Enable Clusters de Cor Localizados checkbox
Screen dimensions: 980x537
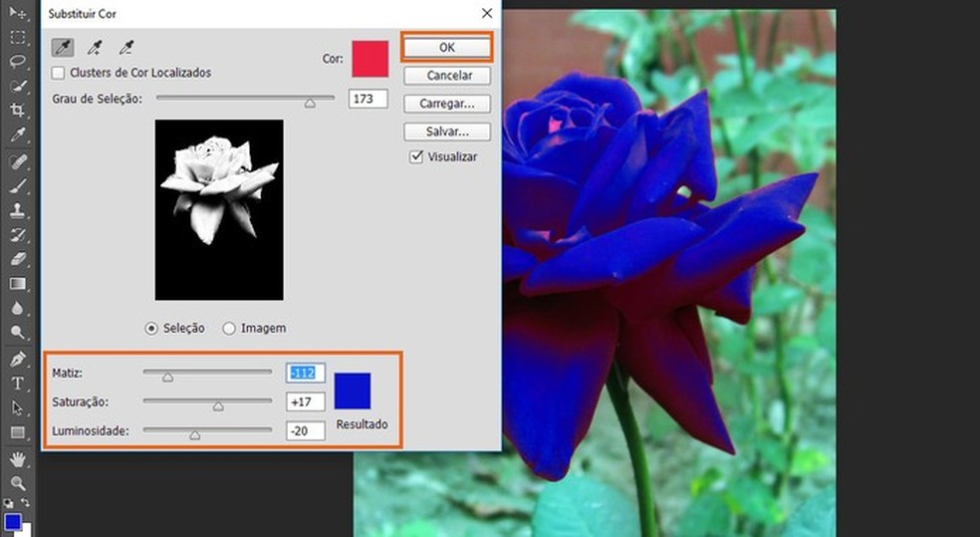[59, 73]
